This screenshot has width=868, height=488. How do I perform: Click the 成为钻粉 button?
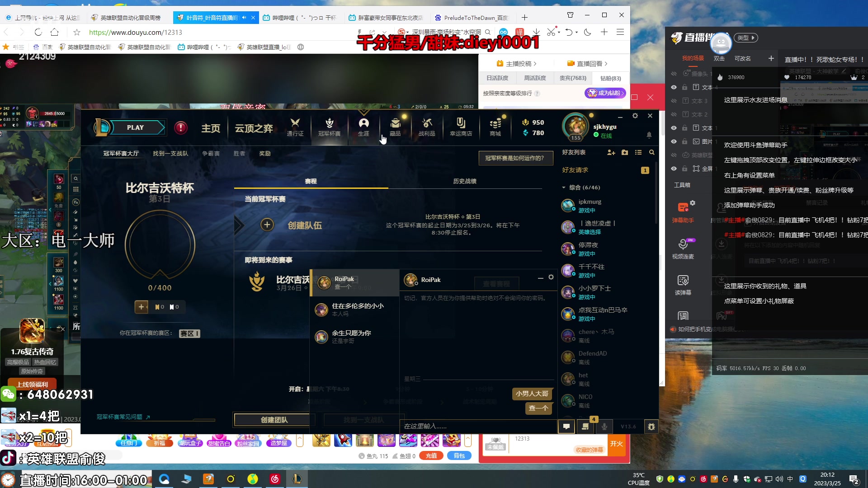point(605,93)
